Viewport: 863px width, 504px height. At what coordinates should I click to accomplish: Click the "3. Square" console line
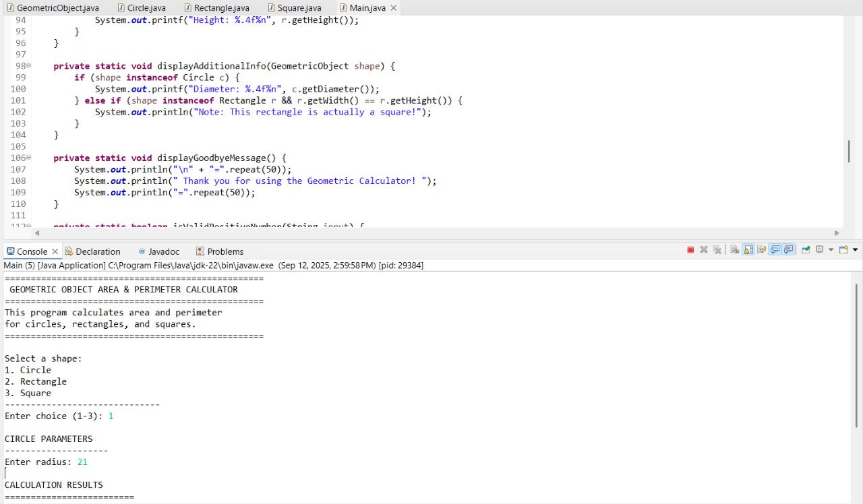[28, 393]
